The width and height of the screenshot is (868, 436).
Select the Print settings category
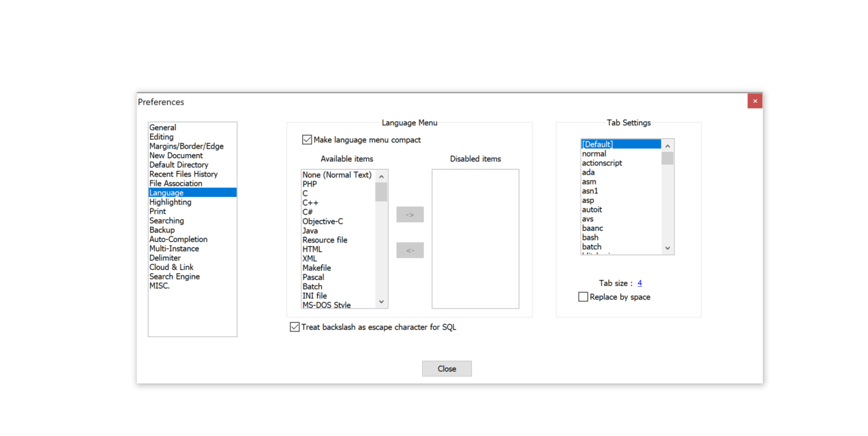(158, 211)
